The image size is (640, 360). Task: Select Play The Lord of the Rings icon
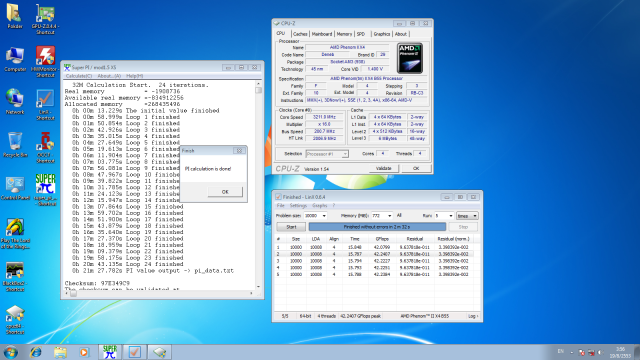coord(15,233)
